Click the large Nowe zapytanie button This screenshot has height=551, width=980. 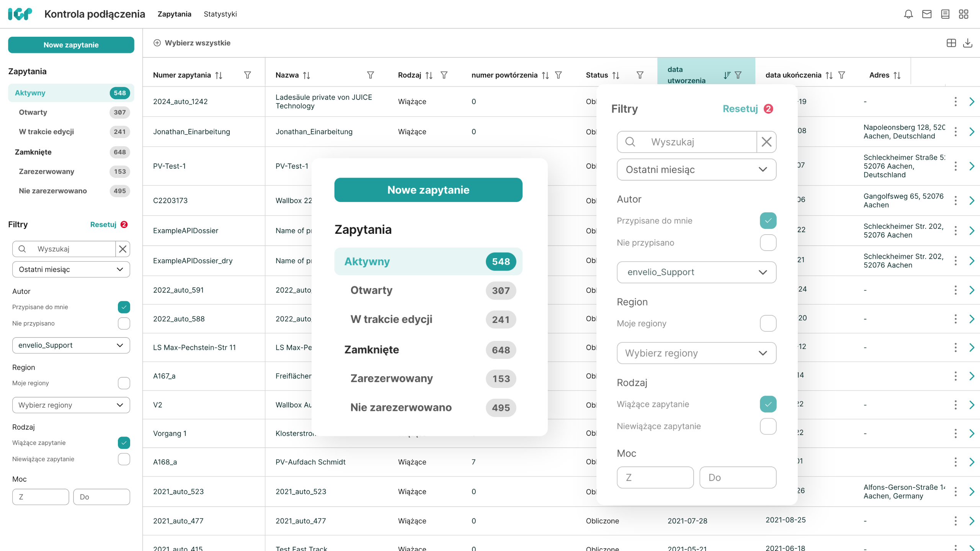428,190
